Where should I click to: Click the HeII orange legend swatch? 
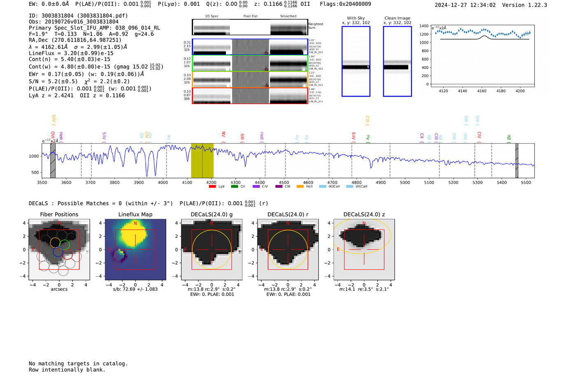coord(300,186)
